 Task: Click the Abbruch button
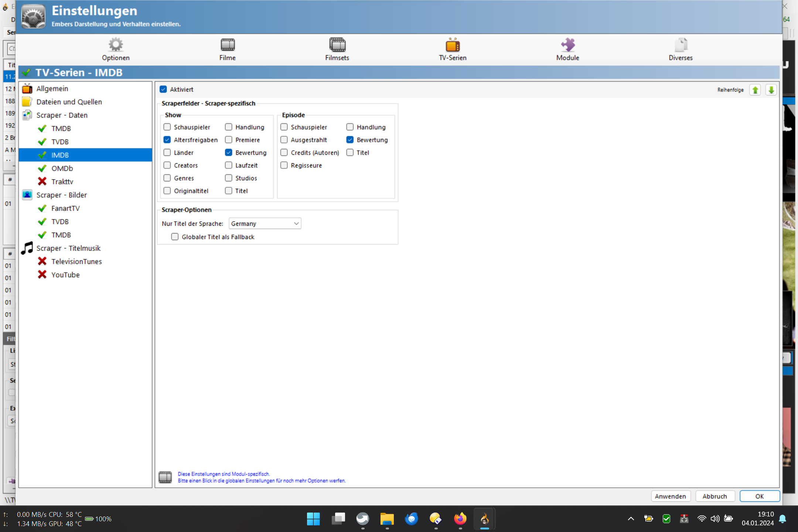(x=715, y=496)
